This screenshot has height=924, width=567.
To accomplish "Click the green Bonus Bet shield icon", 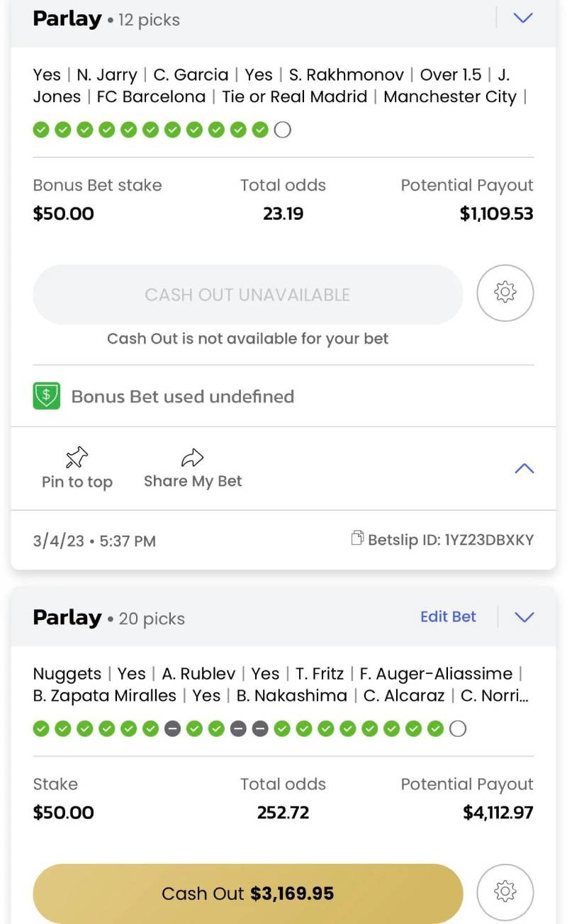I will pyautogui.click(x=47, y=396).
